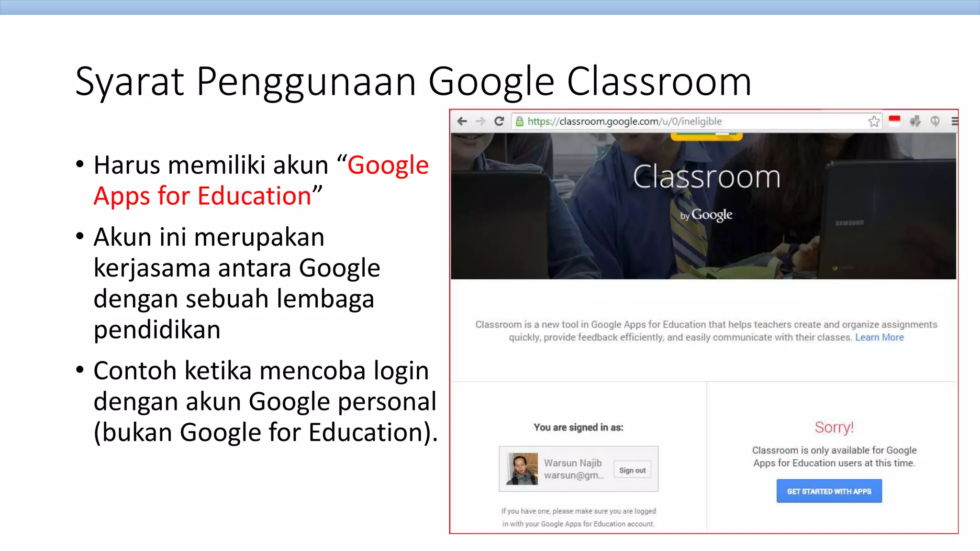
Task: Click the red Sorry! heading
Action: (x=834, y=427)
